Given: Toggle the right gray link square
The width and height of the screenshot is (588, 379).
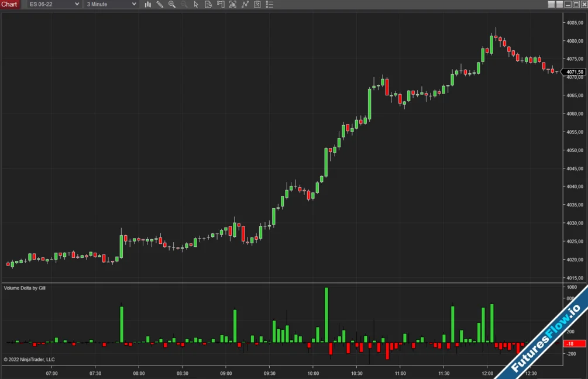Looking at the screenshot, I should point(559,4).
